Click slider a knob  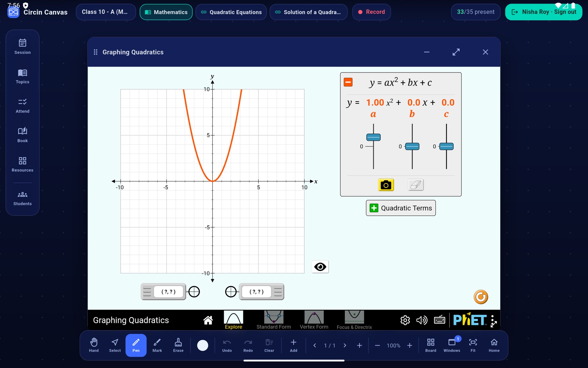(373, 137)
